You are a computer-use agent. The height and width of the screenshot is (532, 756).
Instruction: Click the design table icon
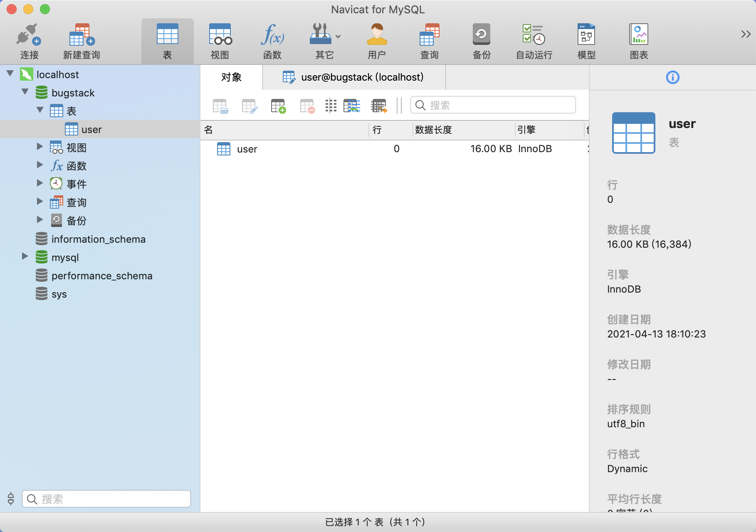[x=250, y=106]
